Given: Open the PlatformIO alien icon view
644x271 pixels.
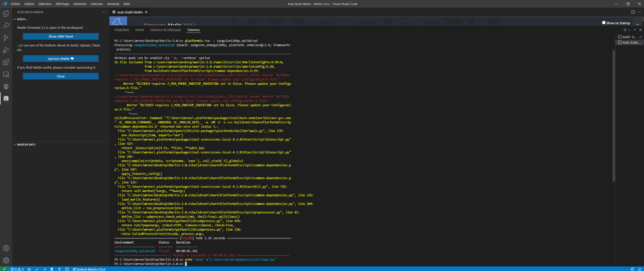Looking at the screenshot, I should click(x=6, y=86).
